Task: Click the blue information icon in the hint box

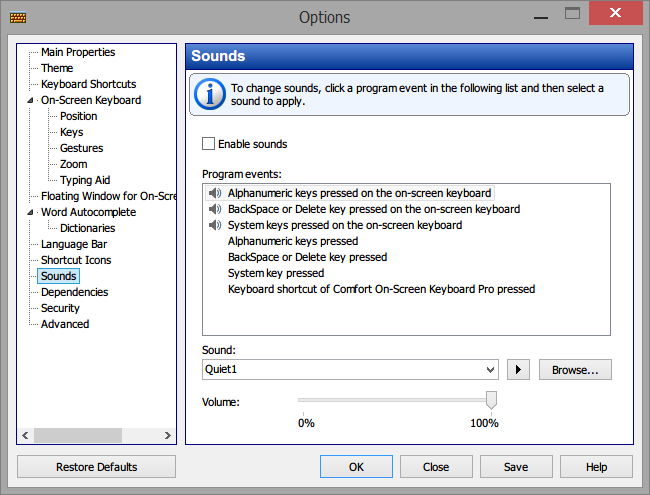Action: 210,94
